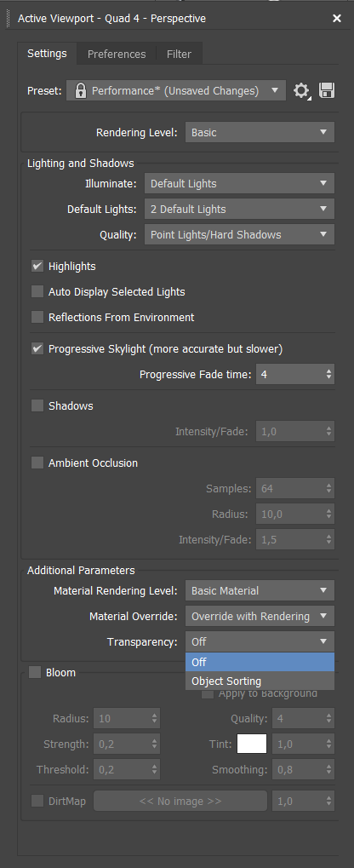Click the lock icon in Preset field
354x868 pixels.
click(x=80, y=91)
